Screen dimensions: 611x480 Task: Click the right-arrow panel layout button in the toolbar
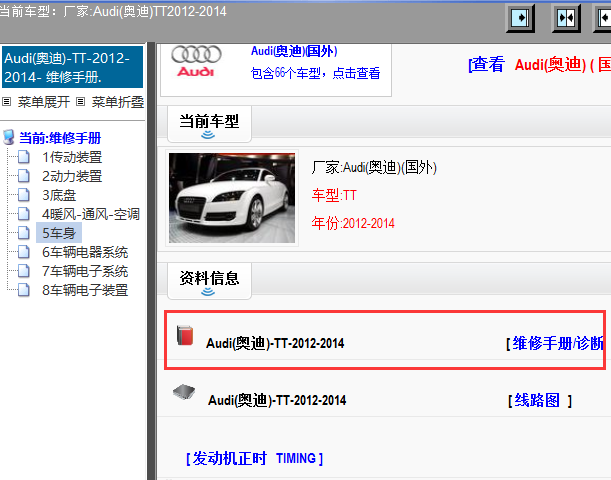pyautogui.click(x=520, y=18)
